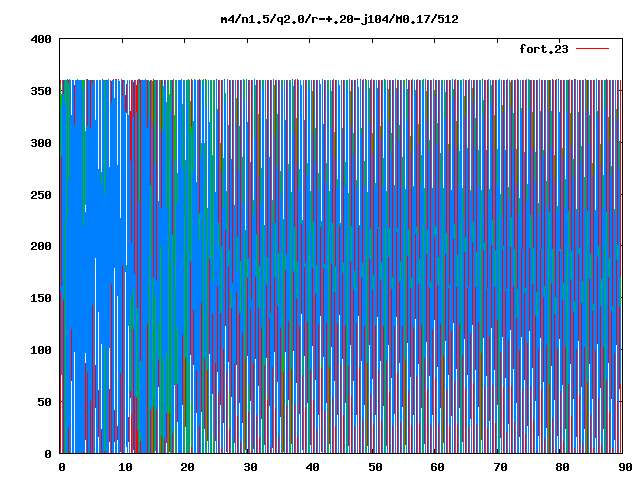Click x-axis label 10

pyautogui.click(x=125, y=467)
